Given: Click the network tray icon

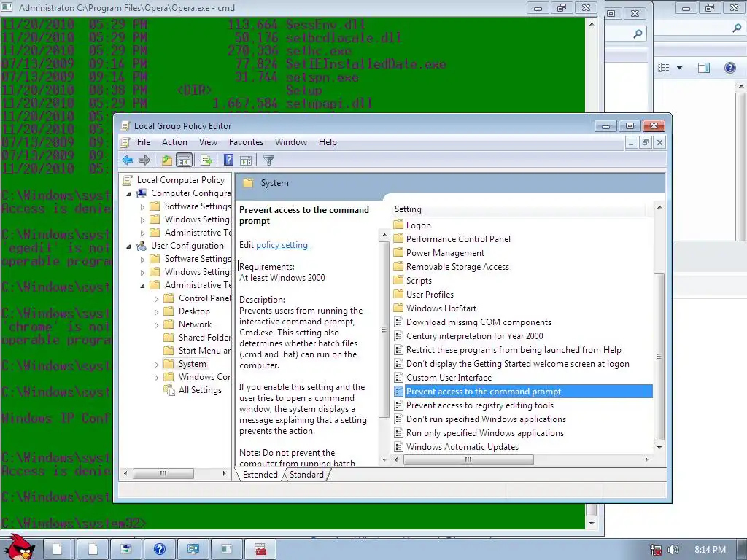Looking at the screenshot, I should (x=656, y=550).
